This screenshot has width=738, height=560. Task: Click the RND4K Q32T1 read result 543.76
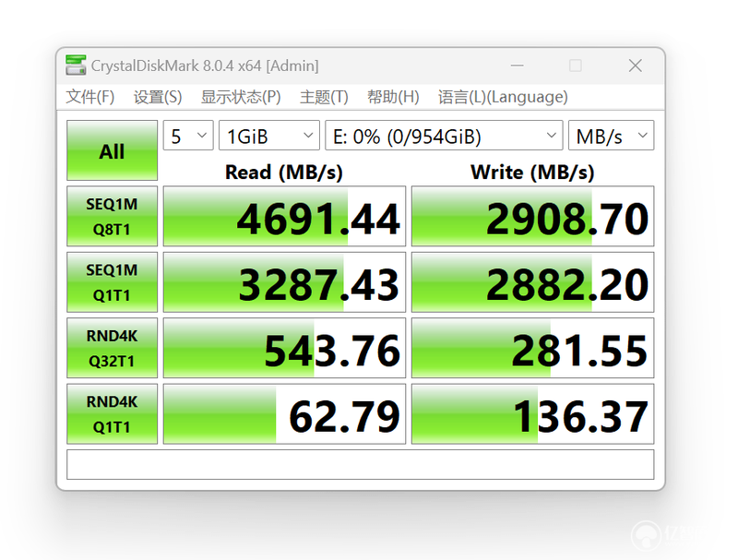coord(284,348)
